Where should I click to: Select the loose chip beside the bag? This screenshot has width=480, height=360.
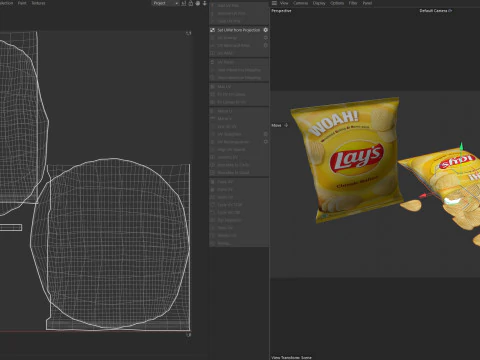click(411, 205)
